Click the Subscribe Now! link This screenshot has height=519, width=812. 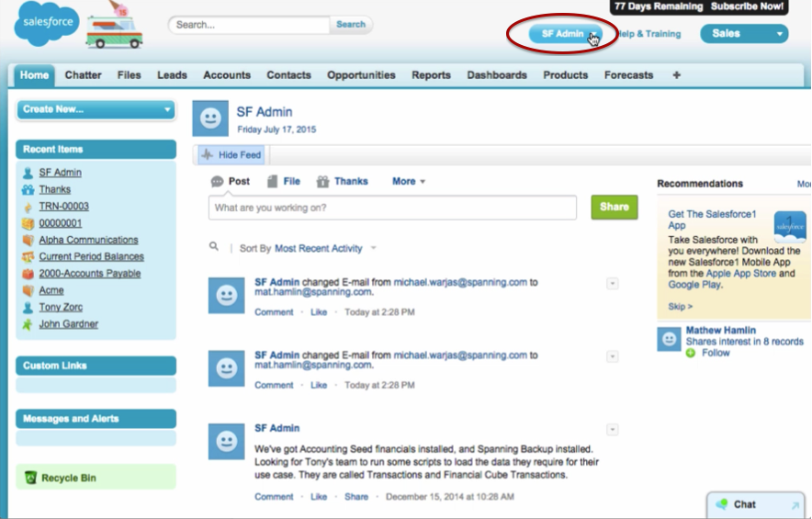(747, 6)
